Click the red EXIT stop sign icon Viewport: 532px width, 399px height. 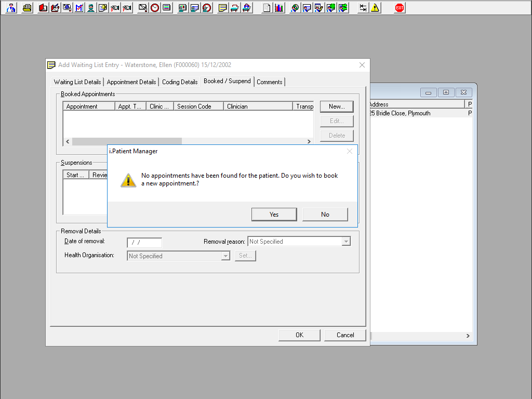[x=400, y=7]
